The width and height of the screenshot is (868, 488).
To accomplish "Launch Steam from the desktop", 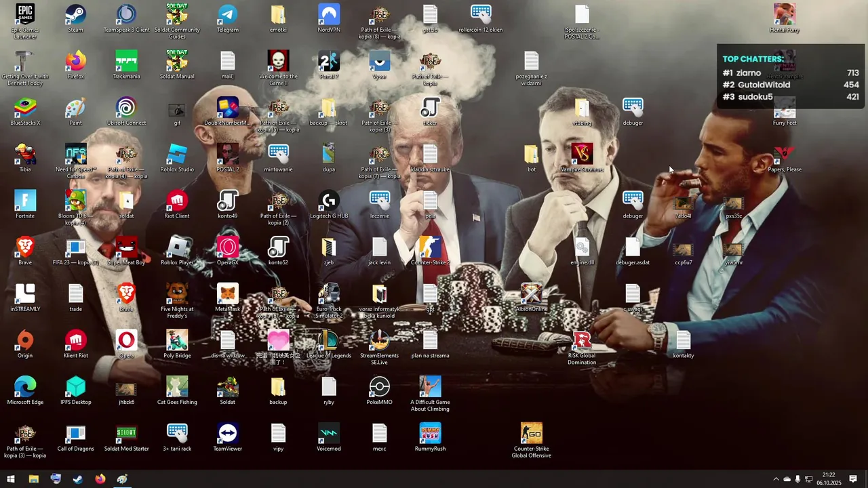I will [75, 18].
